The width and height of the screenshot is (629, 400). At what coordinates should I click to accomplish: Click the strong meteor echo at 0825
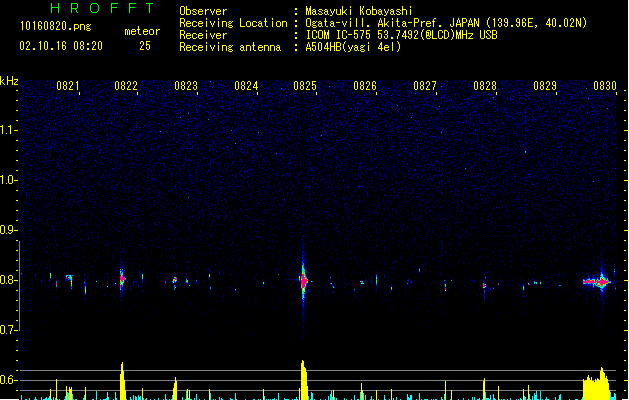coord(304,281)
